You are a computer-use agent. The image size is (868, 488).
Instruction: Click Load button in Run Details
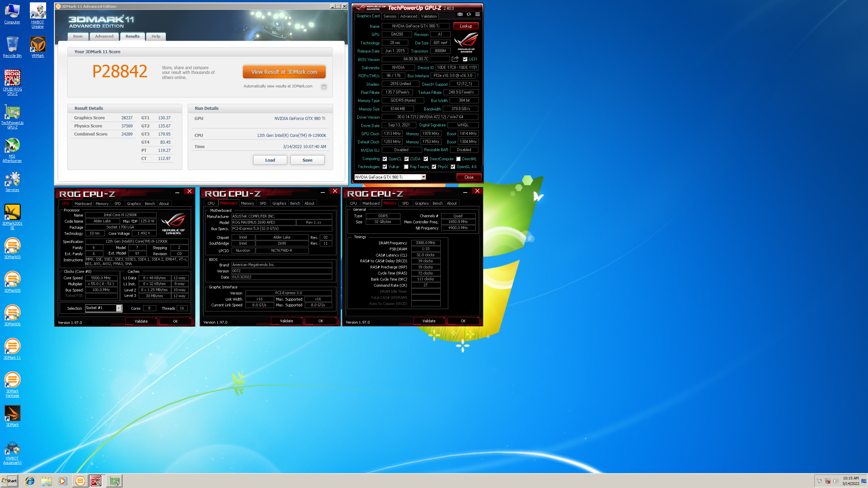[270, 160]
